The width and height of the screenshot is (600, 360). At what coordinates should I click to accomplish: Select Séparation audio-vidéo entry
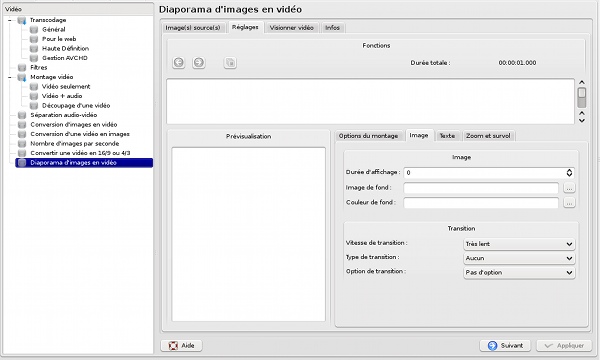tap(64, 115)
